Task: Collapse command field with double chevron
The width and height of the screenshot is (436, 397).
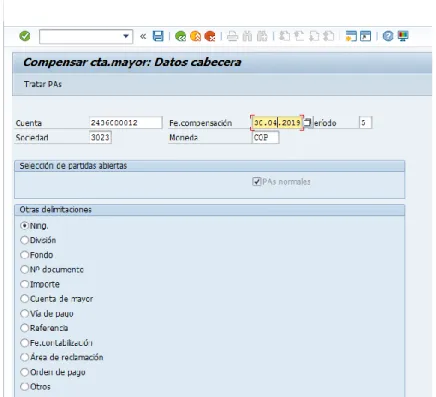Action: coord(143,36)
